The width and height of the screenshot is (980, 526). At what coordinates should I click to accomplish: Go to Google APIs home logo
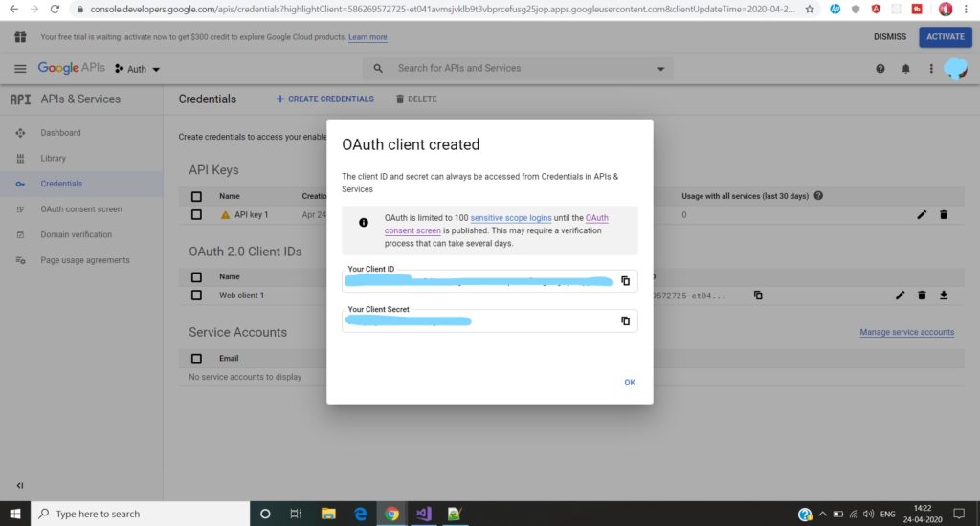click(x=71, y=68)
